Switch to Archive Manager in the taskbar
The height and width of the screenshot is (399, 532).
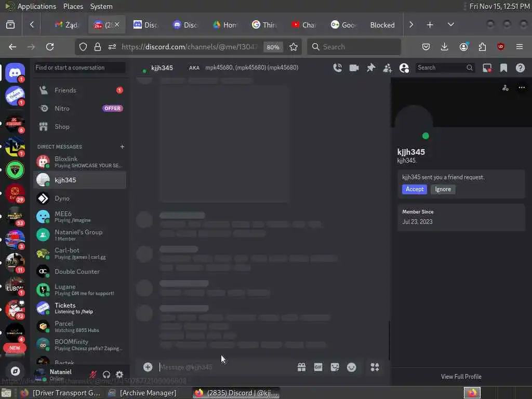point(142,393)
